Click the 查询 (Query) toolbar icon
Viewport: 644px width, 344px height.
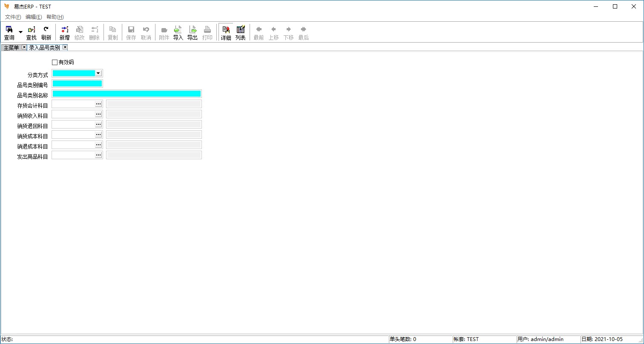coord(9,33)
